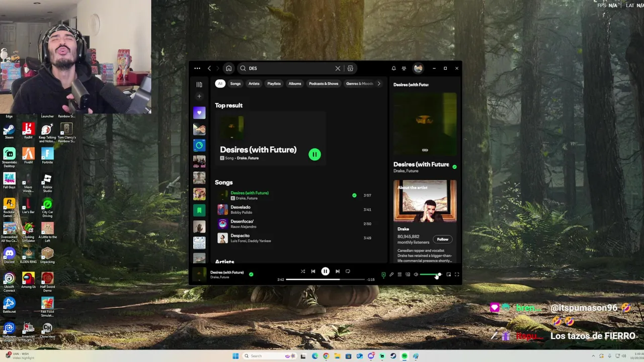Toggle the saved checkmark in the player bar
The height and width of the screenshot is (362, 644).
[x=251, y=275]
